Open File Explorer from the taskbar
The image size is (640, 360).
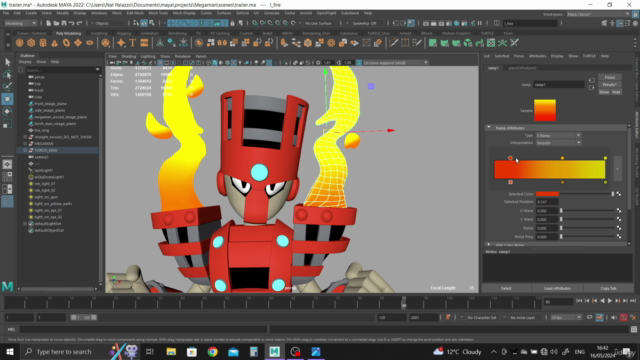point(171,351)
